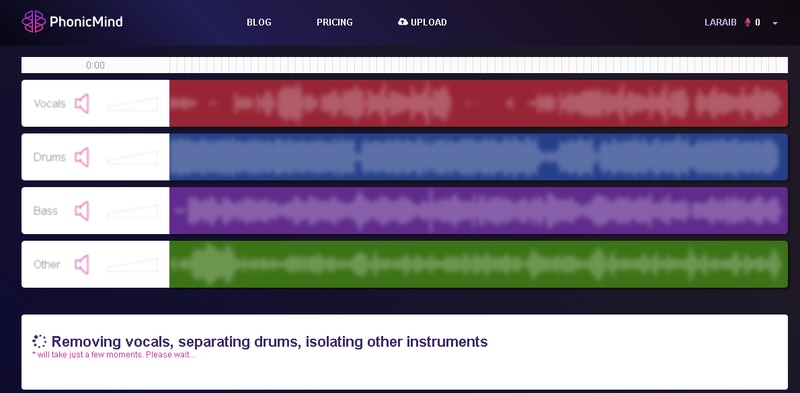Viewport: 800px width, 393px height.
Task: Click the 'will take just a few moments' note
Action: coord(113,355)
